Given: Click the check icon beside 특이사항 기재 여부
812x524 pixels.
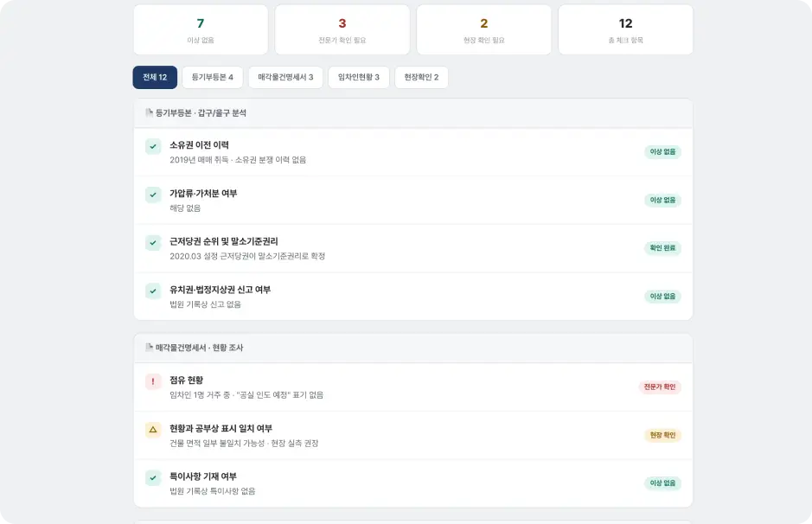Looking at the screenshot, I should tap(153, 477).
